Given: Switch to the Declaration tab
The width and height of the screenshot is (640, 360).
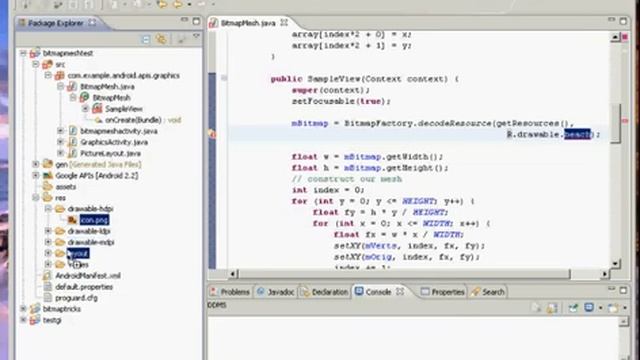Looking at the screenshot, I should 325,292.
